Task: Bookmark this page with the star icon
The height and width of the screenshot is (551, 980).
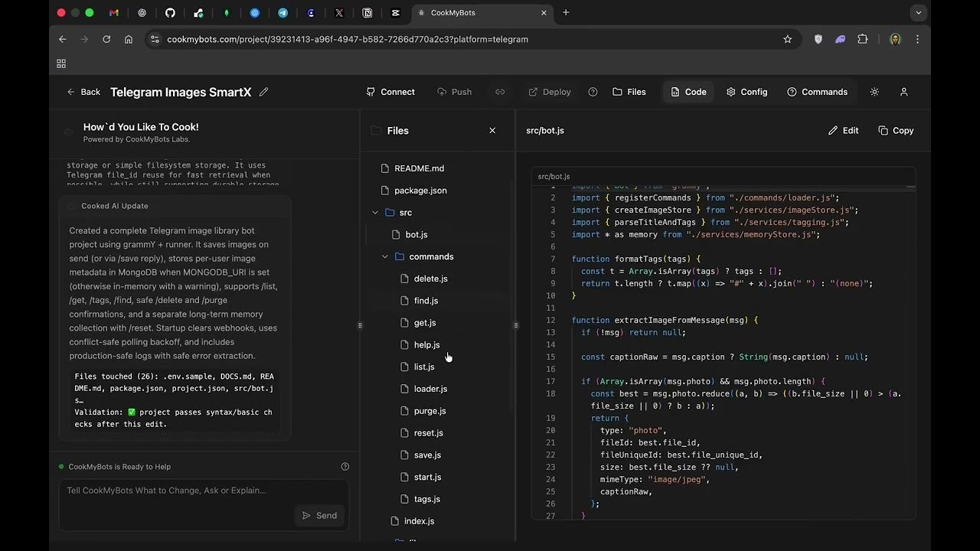Action: click(x=787, y=39)
